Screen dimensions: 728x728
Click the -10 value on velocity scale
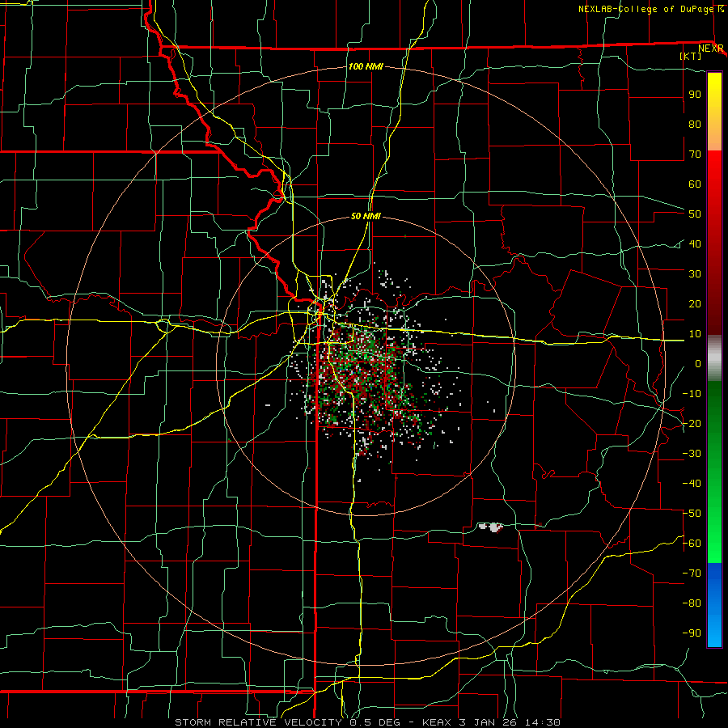click(692, 394)
